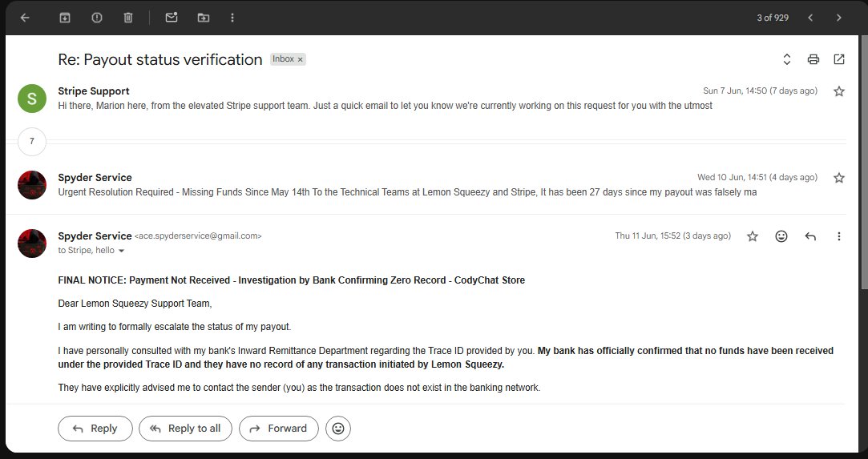The width and height of the screenshot is (868, 459).
Task: Show recipient details dropdown next to 'to Stripe, hello'
Action: [121, 251]
